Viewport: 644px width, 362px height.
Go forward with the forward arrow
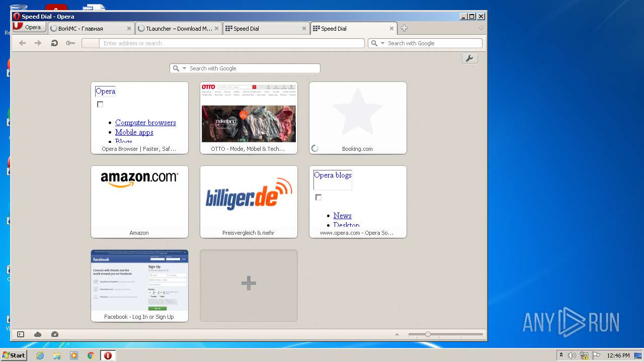[38, 43]
